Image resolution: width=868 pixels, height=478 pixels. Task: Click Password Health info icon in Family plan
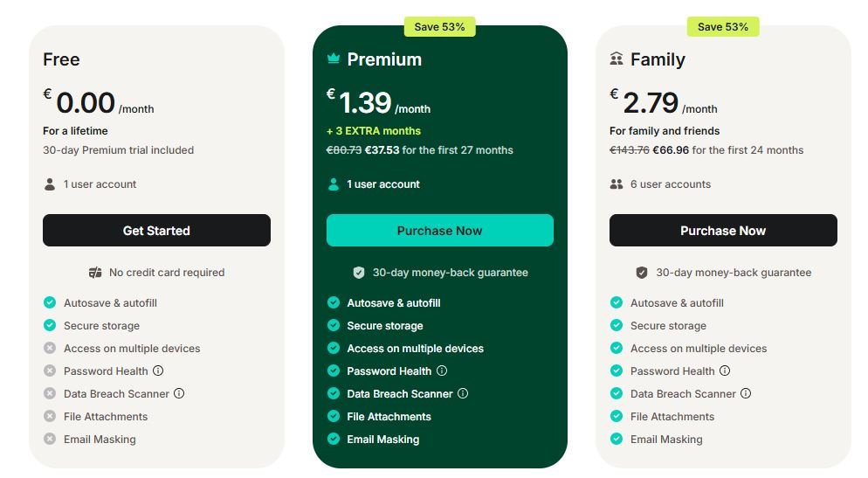coord(725,371)
